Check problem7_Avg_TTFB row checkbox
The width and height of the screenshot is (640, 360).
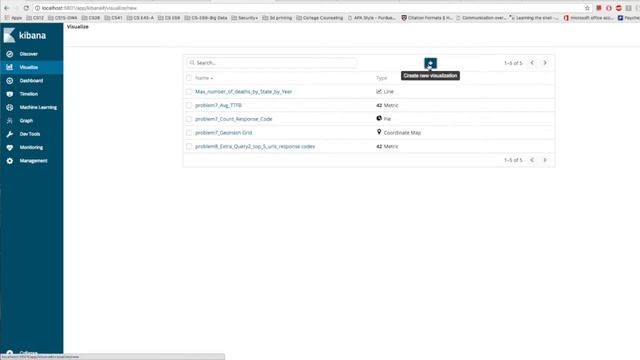click(x=189, y=105)
